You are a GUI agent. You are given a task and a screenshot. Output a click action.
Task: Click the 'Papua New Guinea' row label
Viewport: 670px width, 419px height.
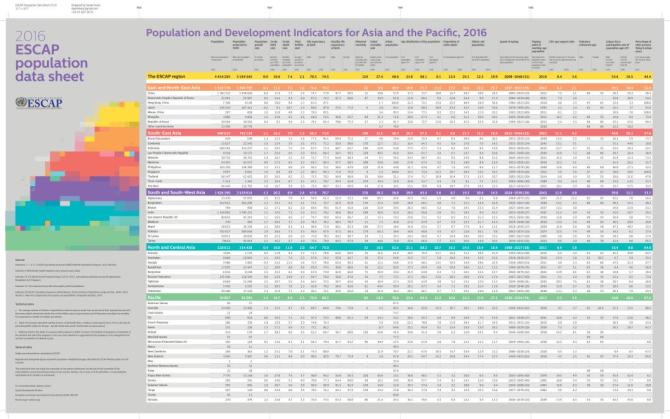[159, 375]
